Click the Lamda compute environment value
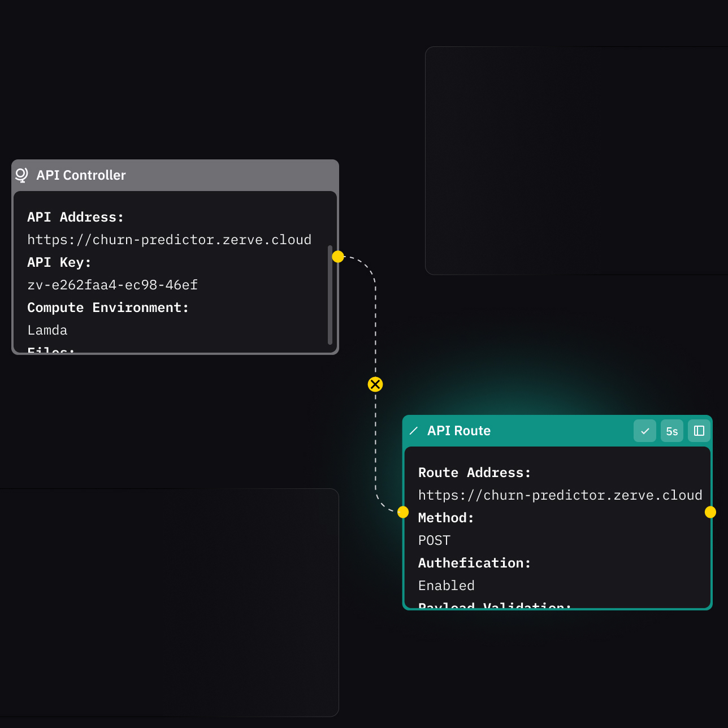The image size is (728, 728). 47,330
